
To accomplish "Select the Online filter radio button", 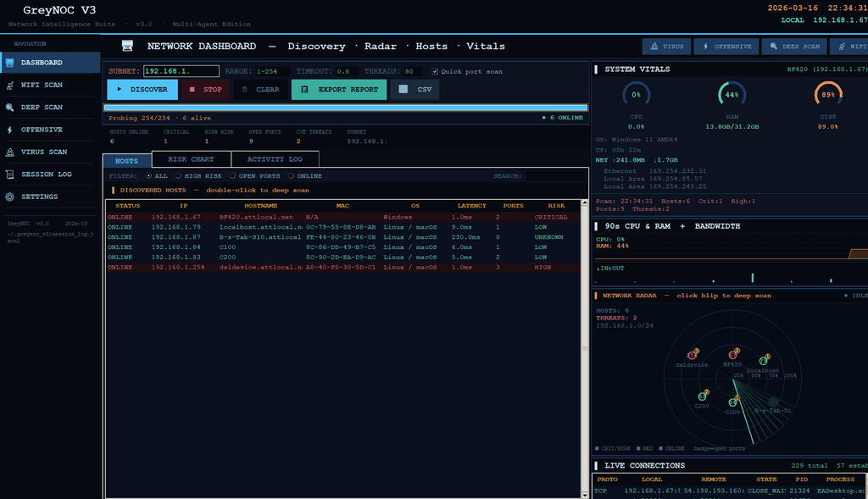I will [x=291, y=176].
